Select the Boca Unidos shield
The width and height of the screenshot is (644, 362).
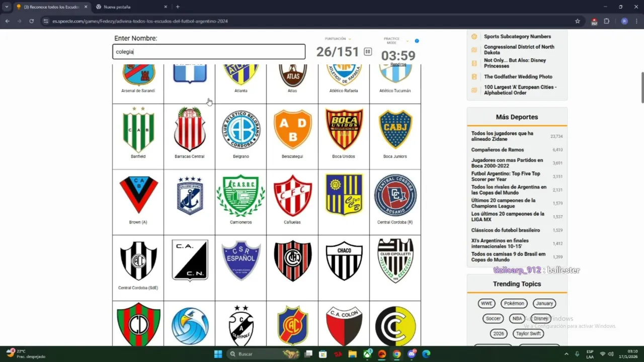click(344, 130)
